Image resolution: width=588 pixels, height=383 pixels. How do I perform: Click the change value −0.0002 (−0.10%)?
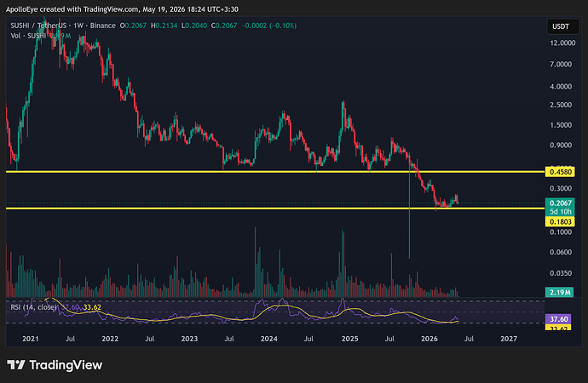269,26
